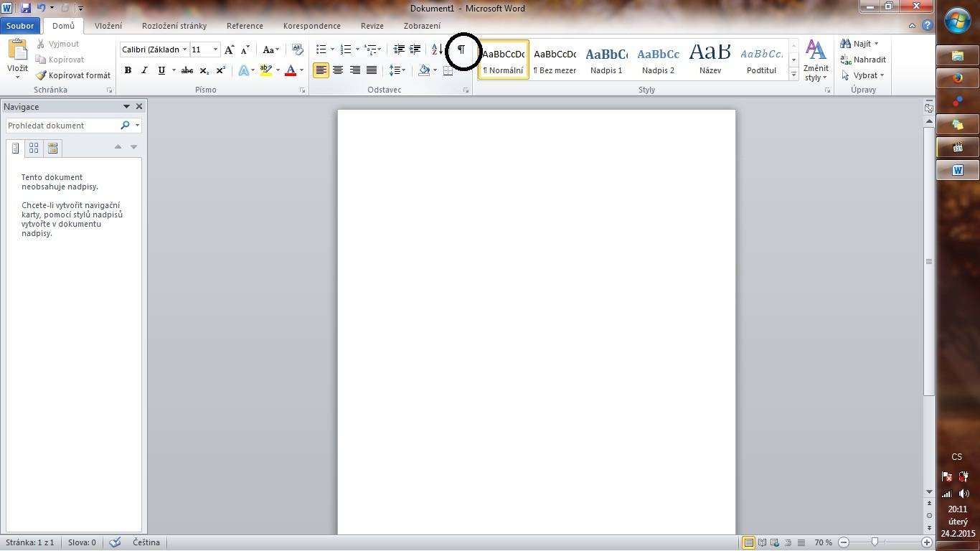Image resolution: width=980 pixels, height=551 pixels.
Task: Switch to the Vložení tab
Action: point(108,26)
